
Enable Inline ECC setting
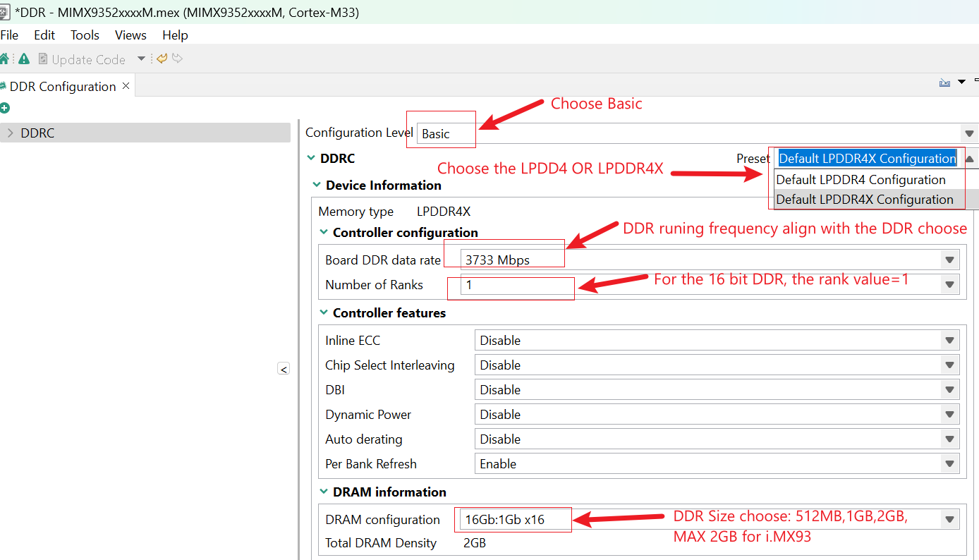(x=949, y=340)
